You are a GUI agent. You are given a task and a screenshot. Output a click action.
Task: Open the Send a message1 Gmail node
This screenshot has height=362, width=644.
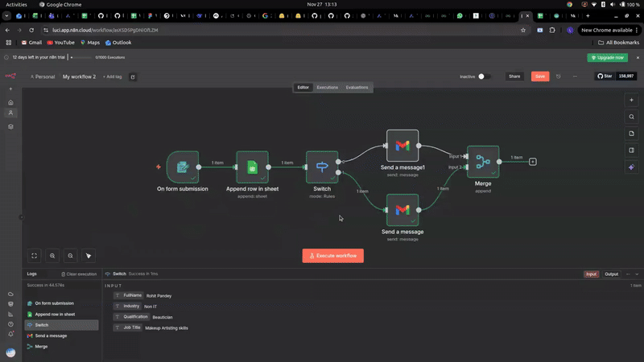click(x=402, y=146)
